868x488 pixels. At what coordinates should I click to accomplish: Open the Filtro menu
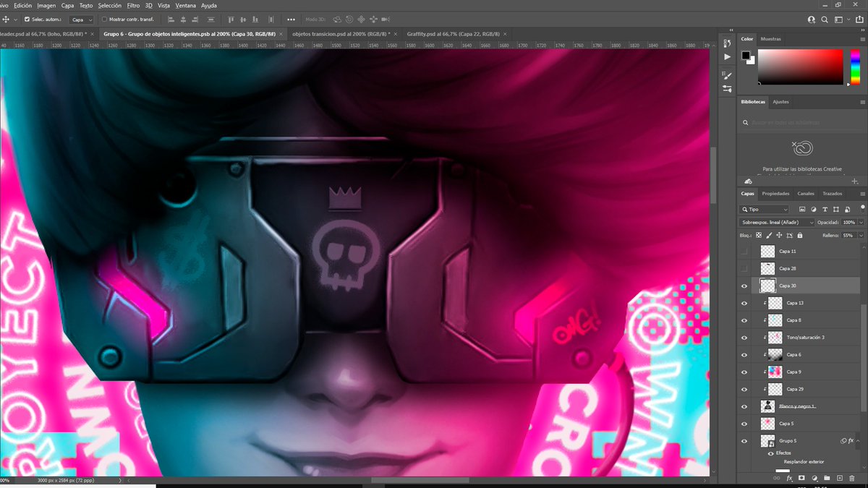click(133, 5)
